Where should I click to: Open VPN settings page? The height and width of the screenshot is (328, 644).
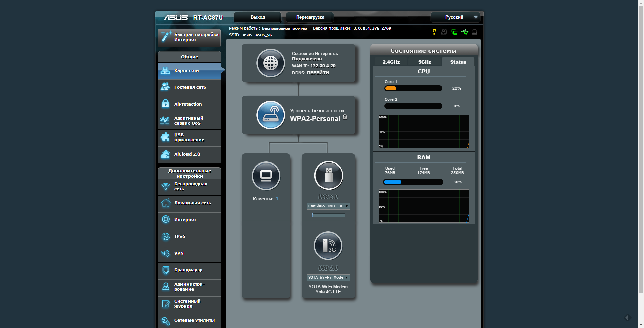click(190, 254)
